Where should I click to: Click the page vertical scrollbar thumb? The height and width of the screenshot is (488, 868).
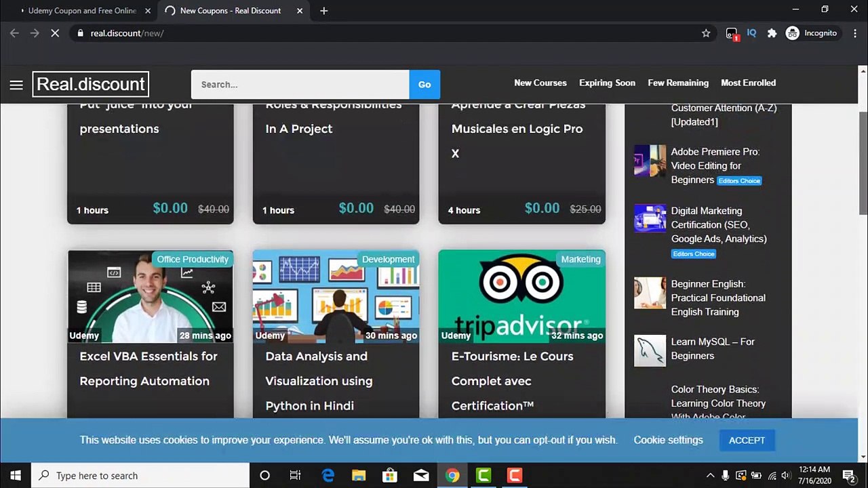point(863,163)
